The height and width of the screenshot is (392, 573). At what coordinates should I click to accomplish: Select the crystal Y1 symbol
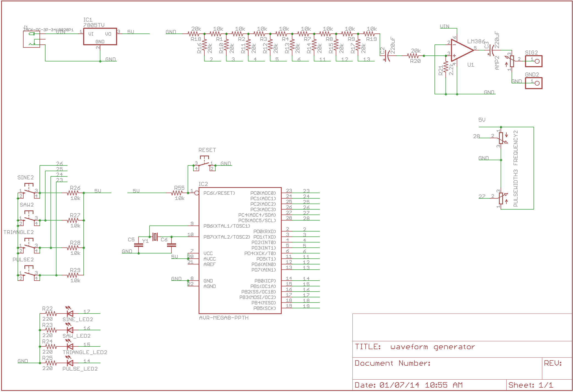(x=155, y=237)
